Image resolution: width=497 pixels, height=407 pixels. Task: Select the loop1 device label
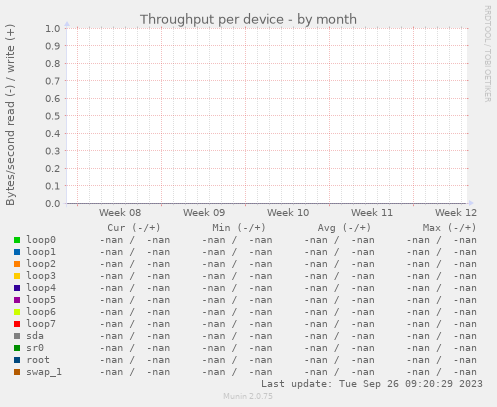click(41, 252)
